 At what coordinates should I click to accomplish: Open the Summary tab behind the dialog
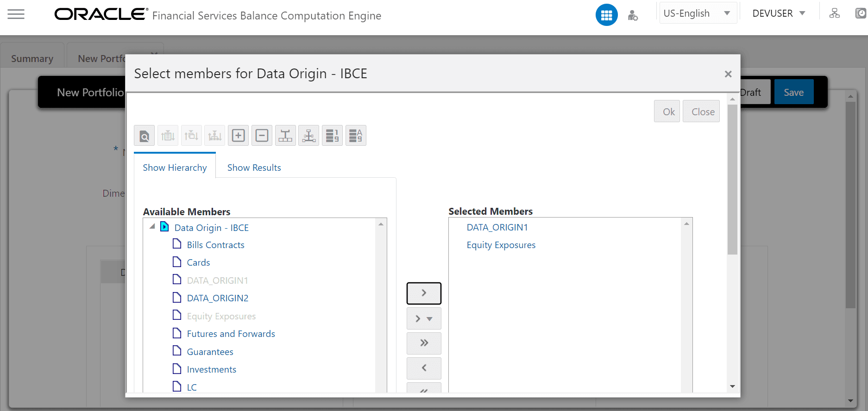click(32, 59)
